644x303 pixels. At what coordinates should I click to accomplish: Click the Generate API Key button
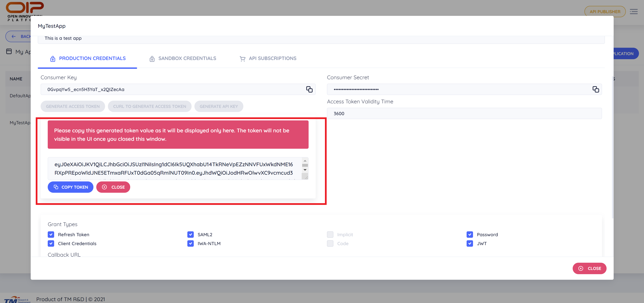pyautogui.click(x=219, y=106)
